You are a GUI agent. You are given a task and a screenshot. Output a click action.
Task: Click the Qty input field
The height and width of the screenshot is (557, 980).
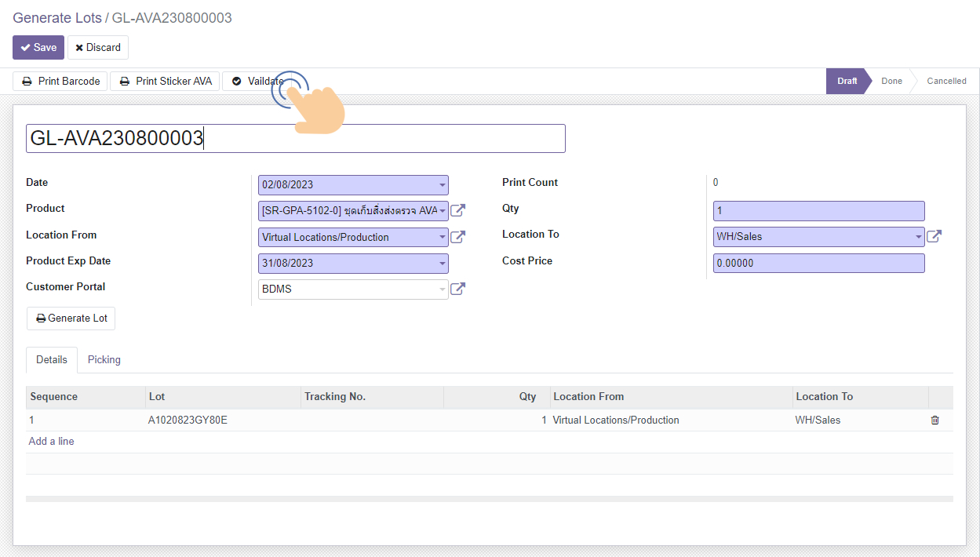[818, 211]
